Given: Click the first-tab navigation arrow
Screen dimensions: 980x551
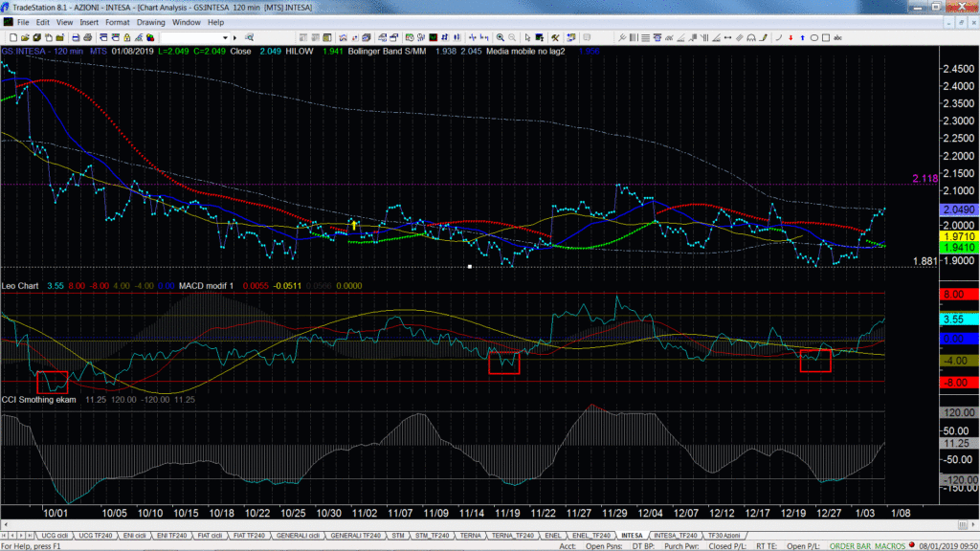Looking at the screenshot, I should (5, 536).
